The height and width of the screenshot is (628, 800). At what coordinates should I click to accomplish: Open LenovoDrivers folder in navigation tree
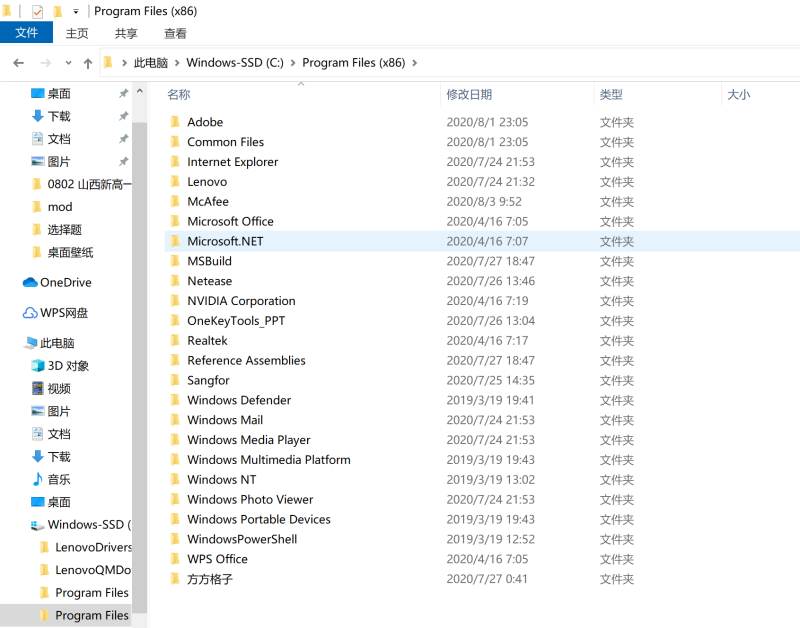point(93,547)
